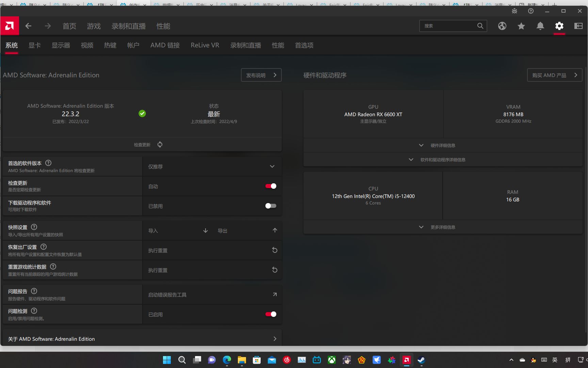The width and height of the screenshot is (588, 368).
Task: Switch to the 首选项 tab
Action: click(304, 45)
